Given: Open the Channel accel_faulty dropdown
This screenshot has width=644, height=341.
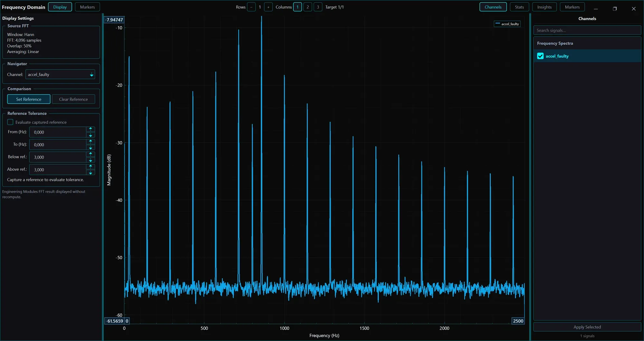Looking at the screenshot, I should pos(60,74).
